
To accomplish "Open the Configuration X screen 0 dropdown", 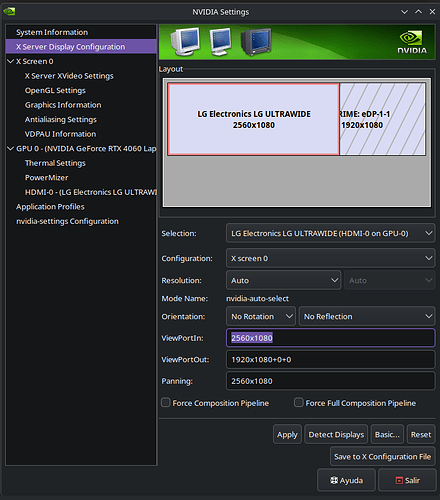I will (x=330, y=258).
